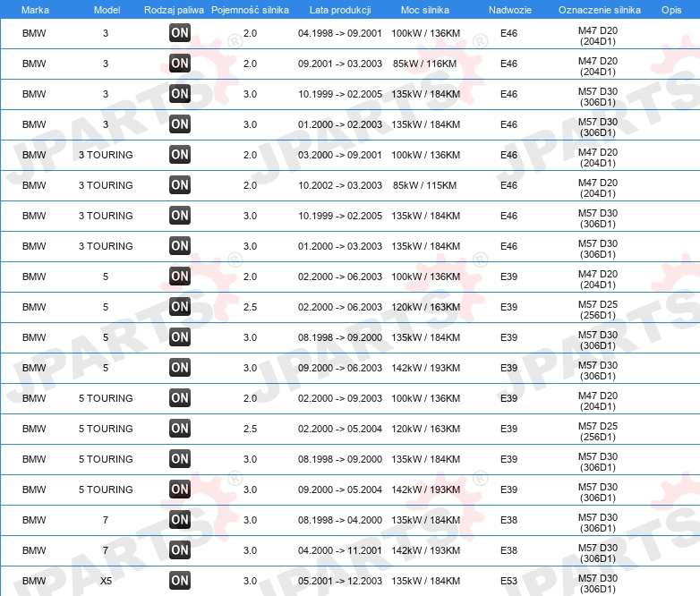
Task: Click ON icon in BMW 3 10.1999 -> 02.2005 row
Action: click(180, 94)
